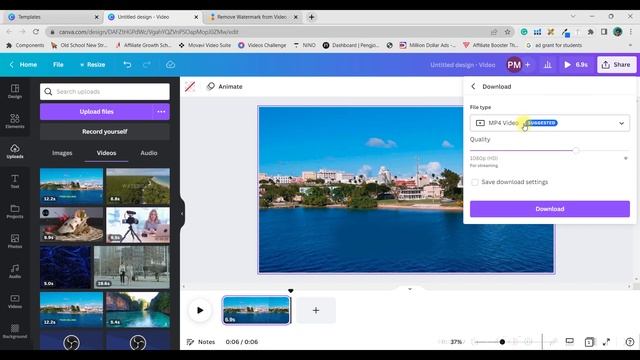640x360 pixels.
Task: Add collaborator with plus icon
Action: pos(528,64)
